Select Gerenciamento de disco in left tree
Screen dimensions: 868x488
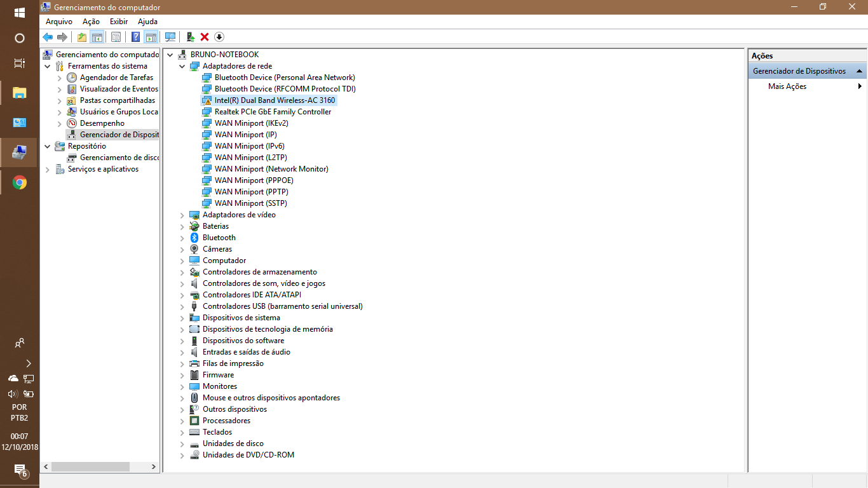(119, 158)
